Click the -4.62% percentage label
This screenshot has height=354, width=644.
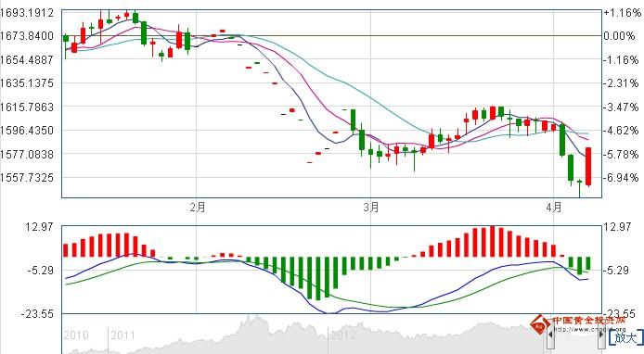[x=621, y=131]
